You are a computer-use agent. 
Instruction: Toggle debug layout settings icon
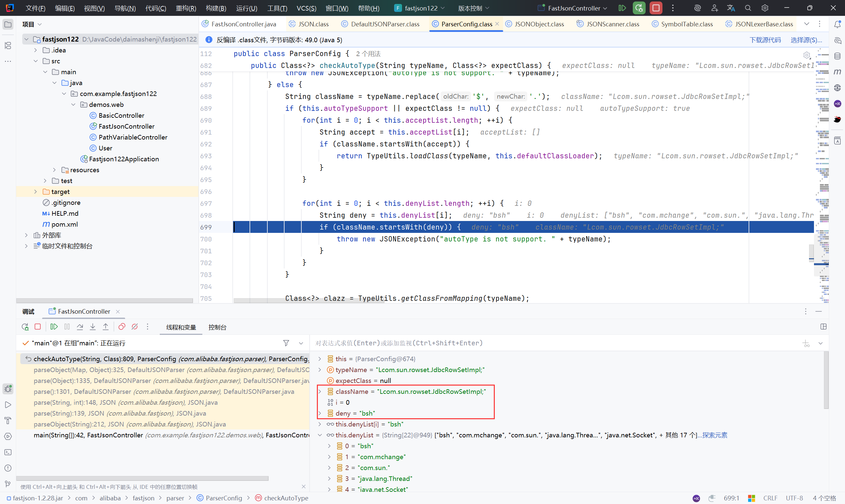[x=823, y=327]
